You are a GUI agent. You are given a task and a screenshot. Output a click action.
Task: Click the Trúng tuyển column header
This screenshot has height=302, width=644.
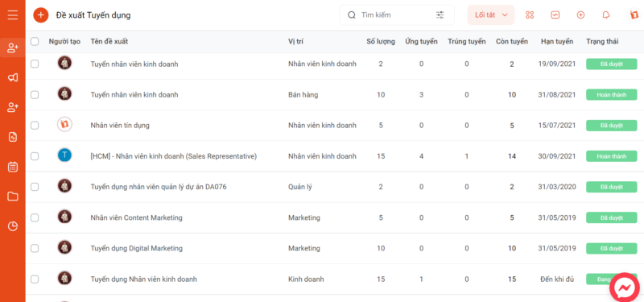[467, 42]
